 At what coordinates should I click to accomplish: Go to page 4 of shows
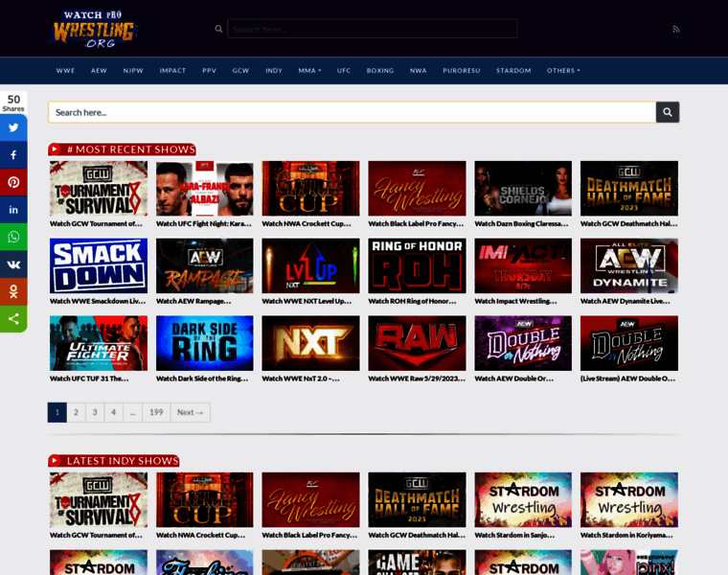[114, 412]
